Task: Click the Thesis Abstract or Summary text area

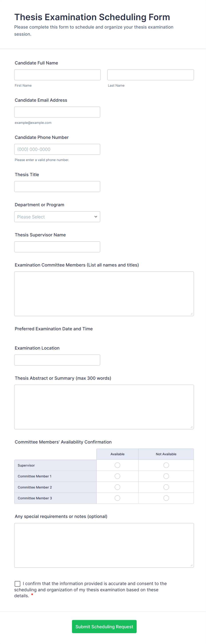Action: (x=104, y=407)
